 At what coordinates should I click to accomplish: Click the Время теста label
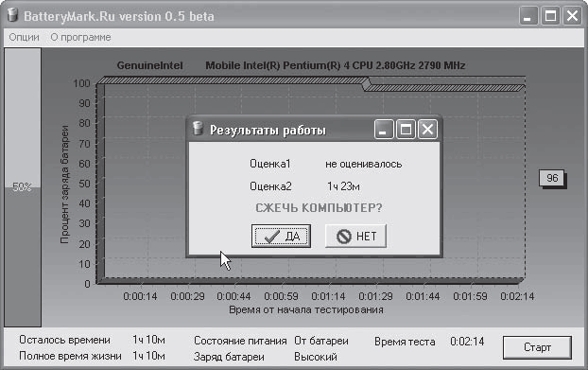click(405, 342)
